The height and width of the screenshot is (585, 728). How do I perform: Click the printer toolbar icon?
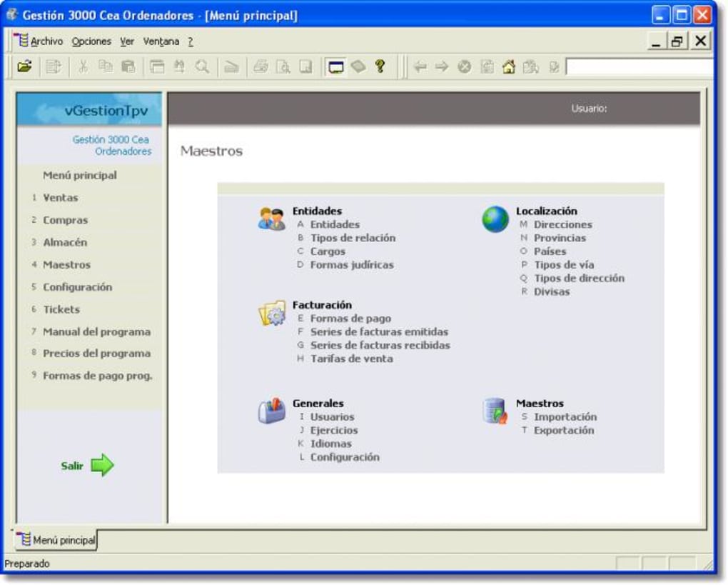click(x=261, y=67)
